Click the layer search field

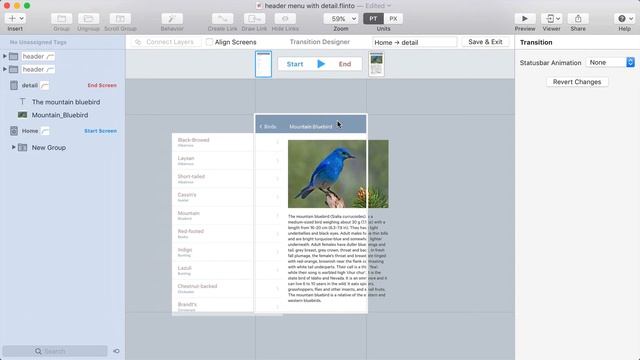[x=55, y=351]
